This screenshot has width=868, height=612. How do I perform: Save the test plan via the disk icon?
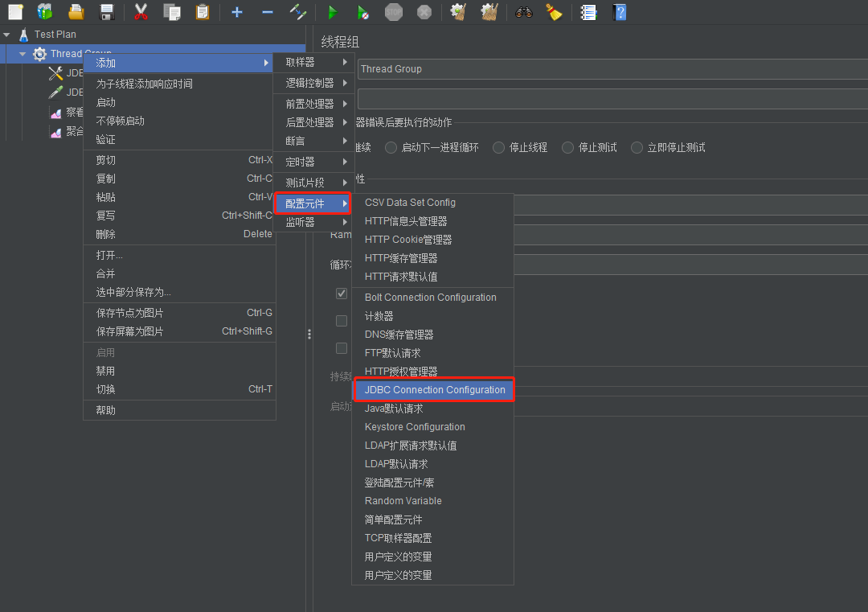108,12
